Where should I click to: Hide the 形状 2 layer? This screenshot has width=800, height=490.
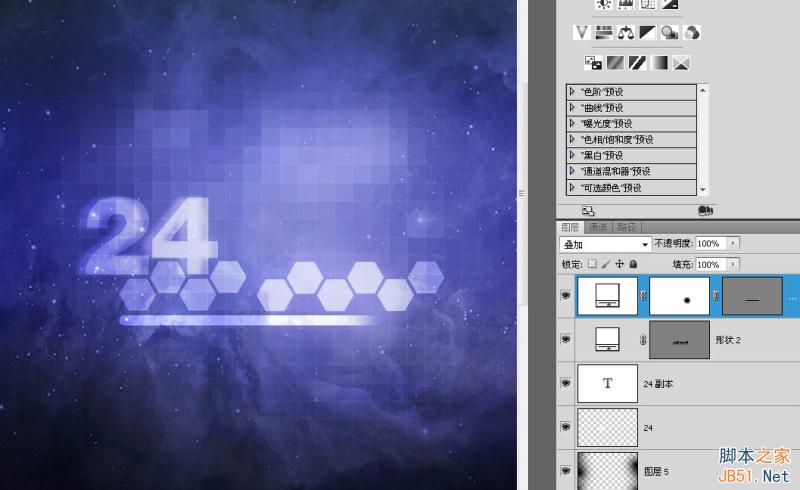point(565,339)
